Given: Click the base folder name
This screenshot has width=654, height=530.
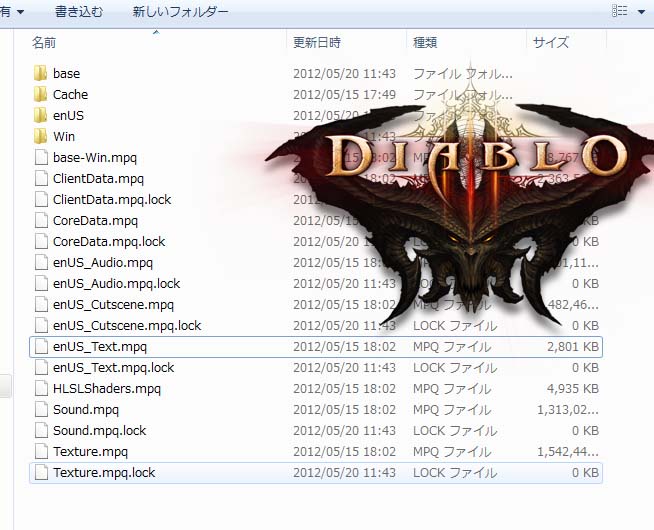Looking at the screenshot, I should point(66,74).
